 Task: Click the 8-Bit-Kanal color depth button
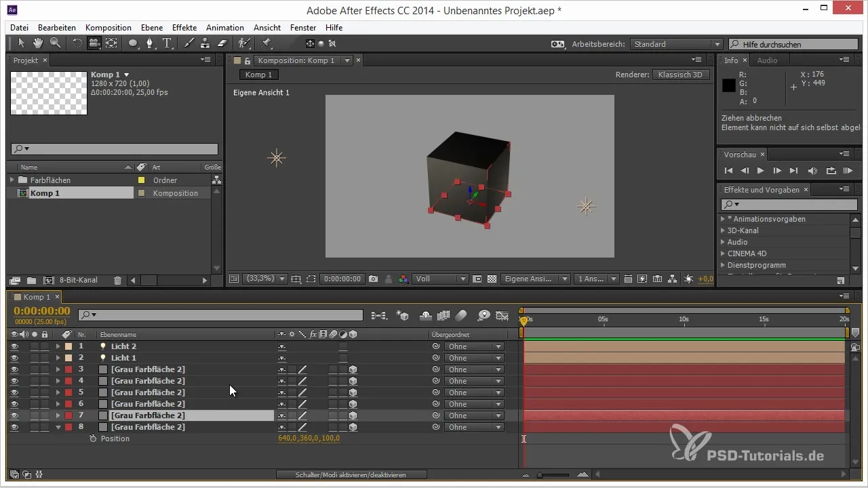pos(79,280)
